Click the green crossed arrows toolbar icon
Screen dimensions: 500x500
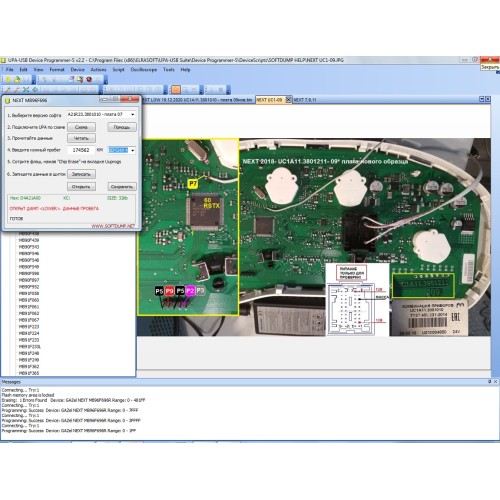(x=26, y=89)
